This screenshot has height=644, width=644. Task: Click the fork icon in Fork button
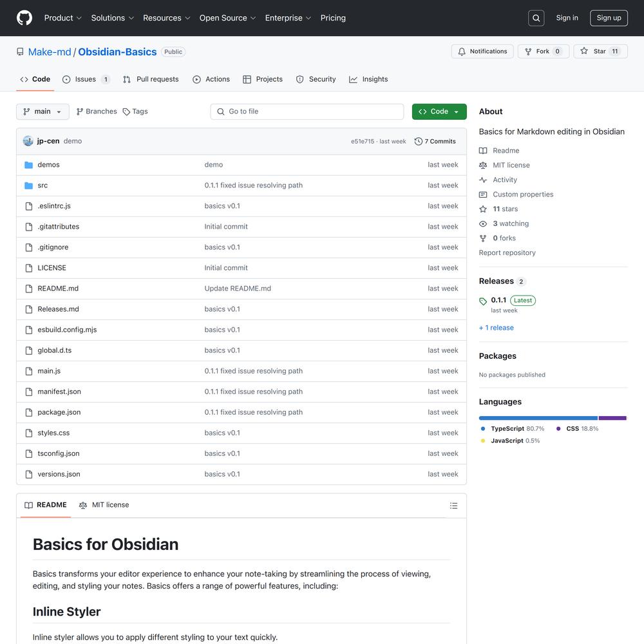pyautogui.click(x=528, y=52)
